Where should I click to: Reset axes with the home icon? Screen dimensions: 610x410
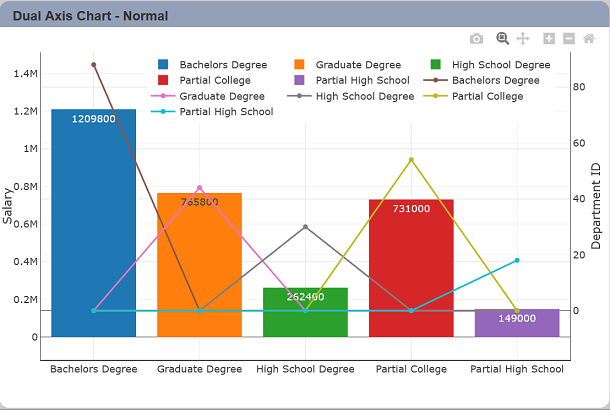[589, 39]
